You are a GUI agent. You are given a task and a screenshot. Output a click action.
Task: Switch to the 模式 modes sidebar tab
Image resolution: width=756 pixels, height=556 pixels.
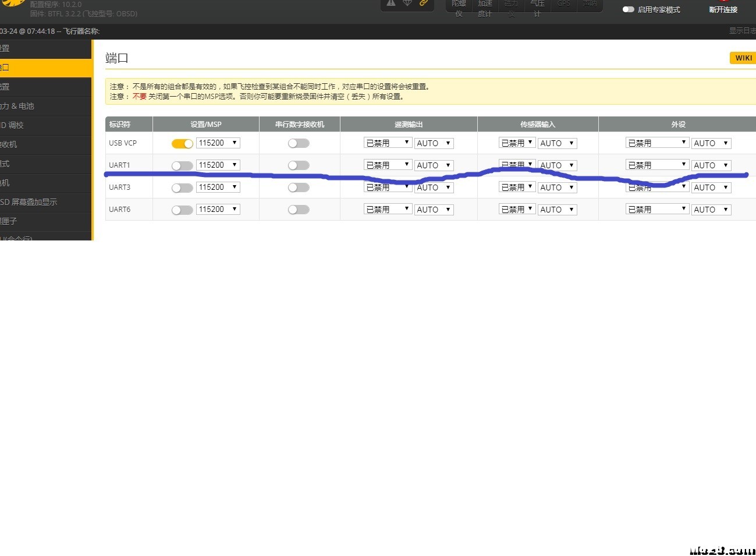(x=45, y=164)
